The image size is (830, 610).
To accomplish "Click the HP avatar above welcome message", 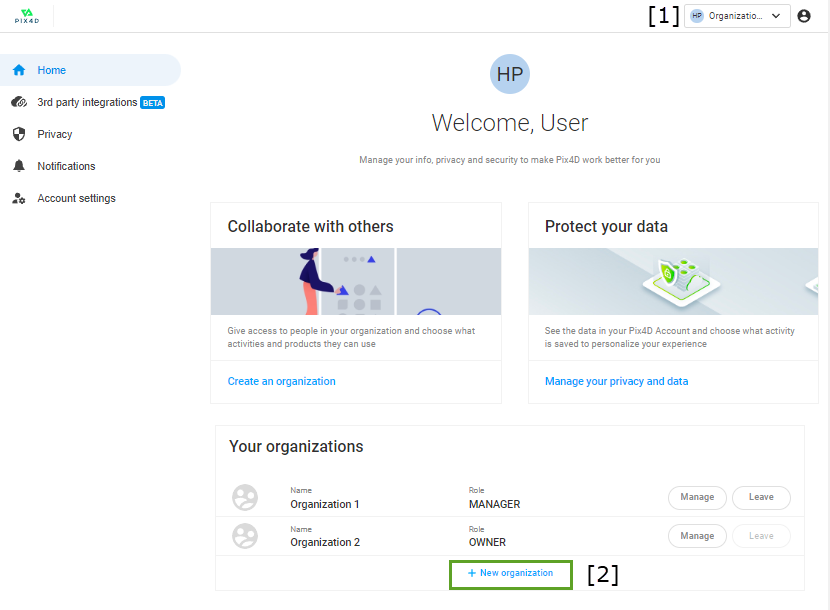I will [510, 75].
